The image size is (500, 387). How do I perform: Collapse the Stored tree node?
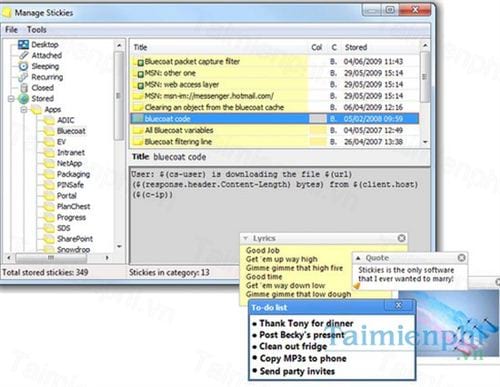pos(11,99)
